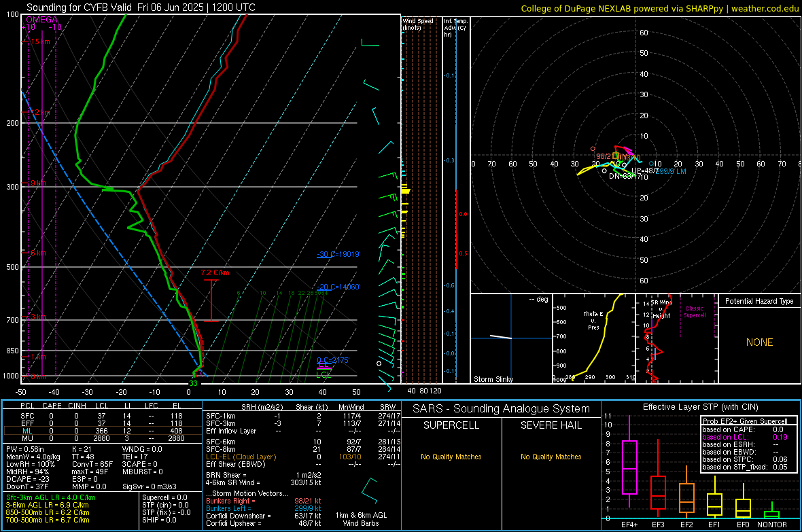Click the 3-6km AGL LR lapse rate

tap(47, 505)
